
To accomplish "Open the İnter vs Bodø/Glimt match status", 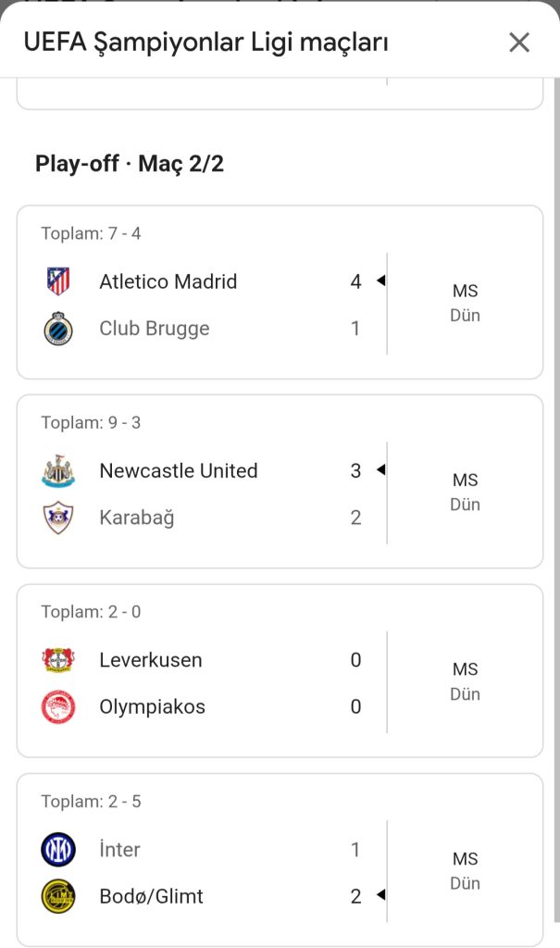I will click(x=465, y=871).
